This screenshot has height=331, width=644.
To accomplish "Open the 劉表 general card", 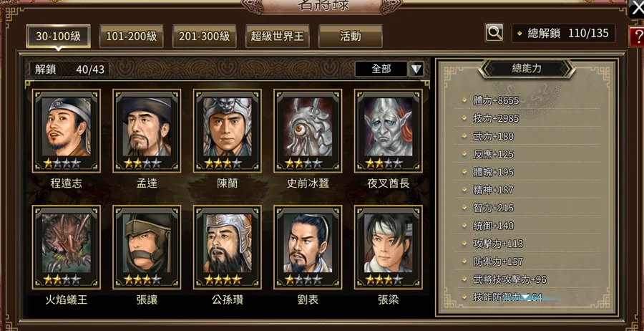I will point(308,247).
